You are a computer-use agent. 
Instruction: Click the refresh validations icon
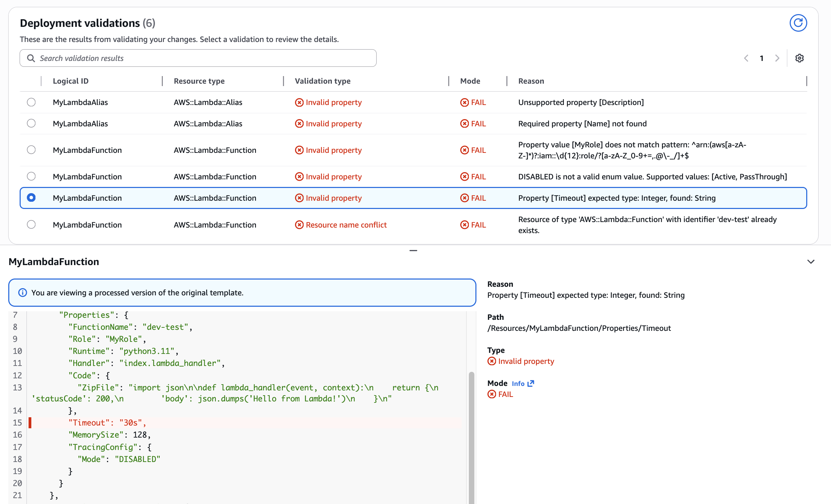[798, 23]
